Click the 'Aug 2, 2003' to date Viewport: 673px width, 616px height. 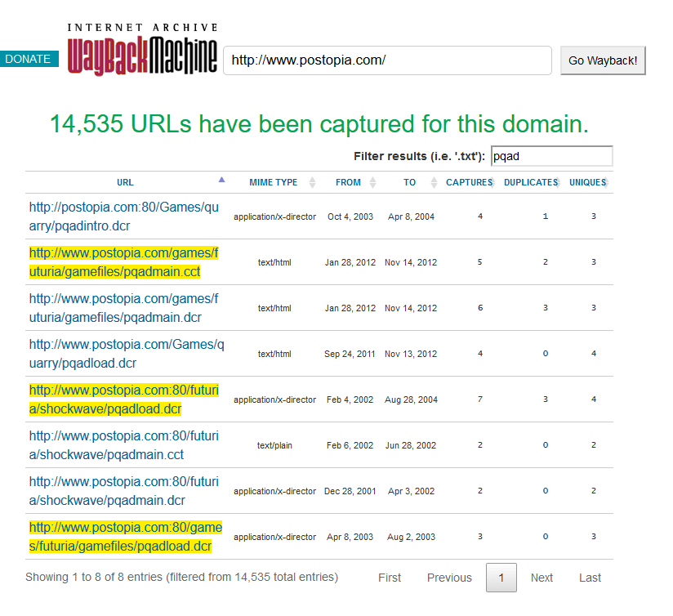pyautogui.click(x=411, y=537)
